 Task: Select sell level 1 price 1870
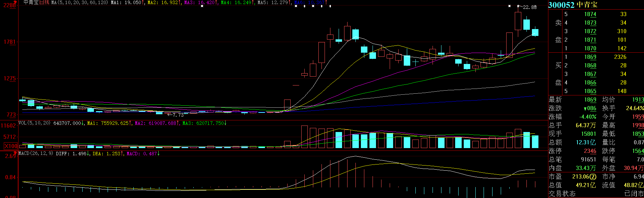590,49
